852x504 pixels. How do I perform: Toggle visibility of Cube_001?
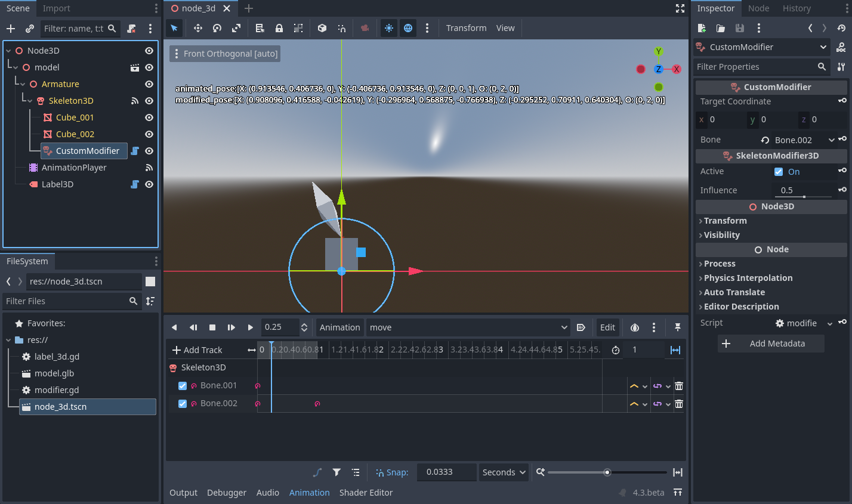click(x=149, y=118)
